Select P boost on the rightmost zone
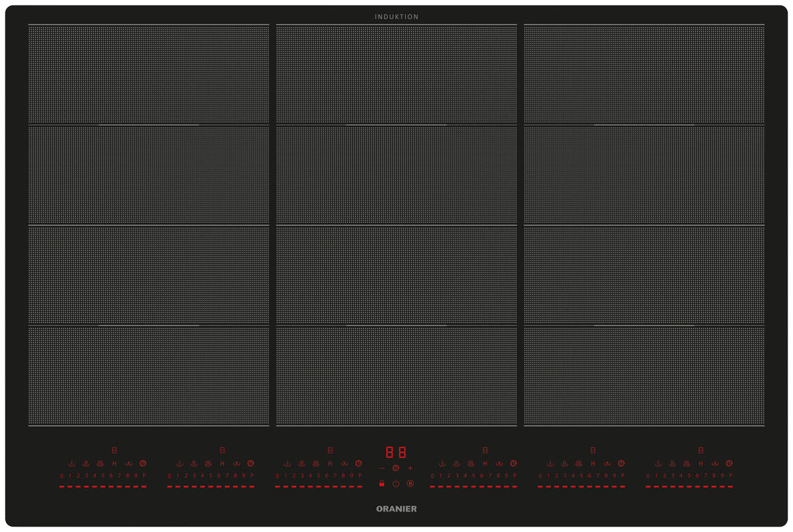Image resolution: width=793 pixels, height=532 pixels. point(731,476)
